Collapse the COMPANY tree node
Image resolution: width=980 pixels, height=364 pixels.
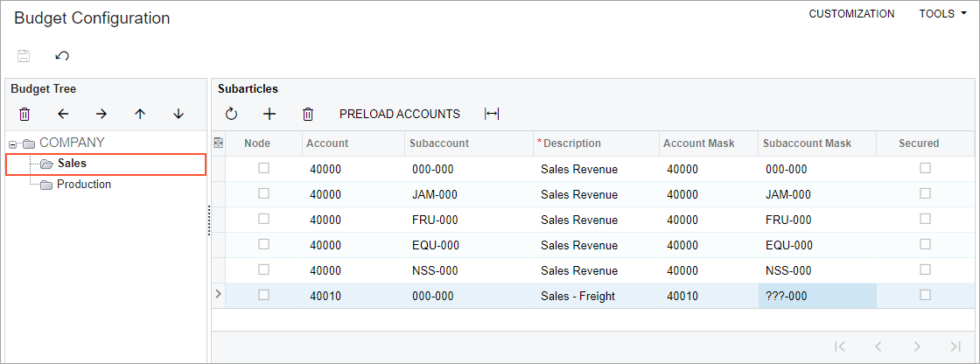pyautogui.click(x=13, y=143)
